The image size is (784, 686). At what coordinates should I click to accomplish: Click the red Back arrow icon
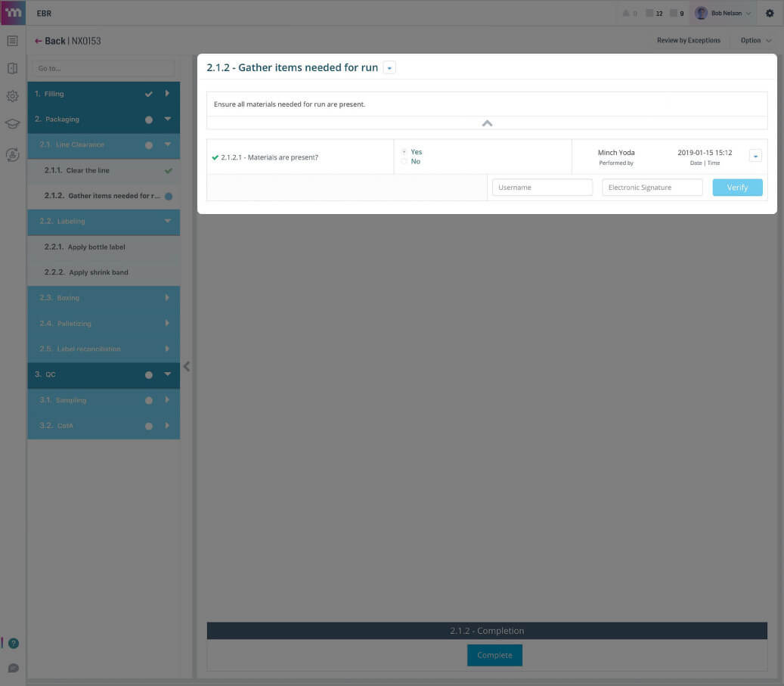point(38,41)
